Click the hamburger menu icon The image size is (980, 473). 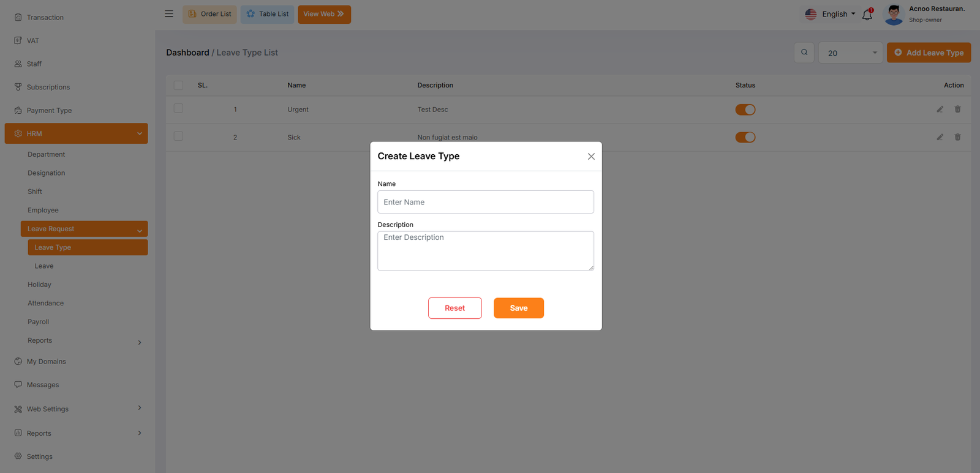169,14
